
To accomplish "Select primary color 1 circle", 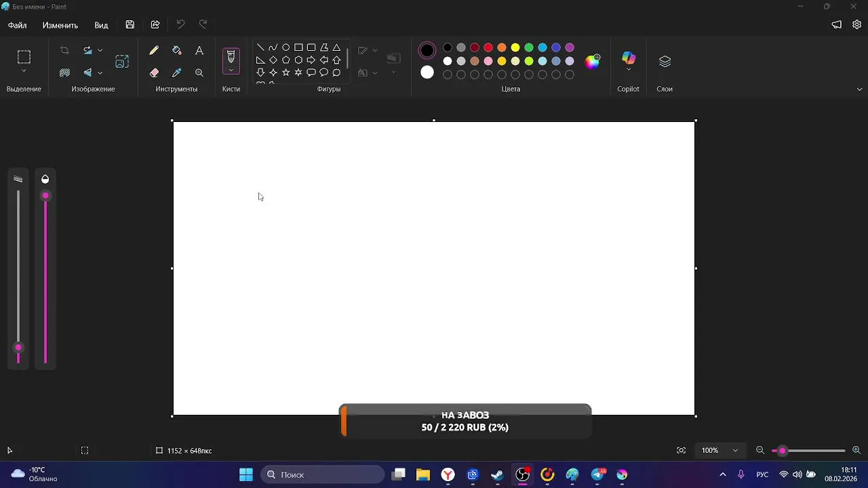I will pyautogui.click(x=427, y=50).
